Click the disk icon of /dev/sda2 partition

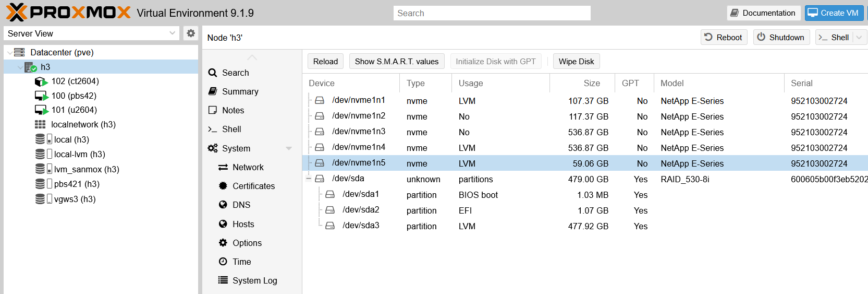(x=330, y=210)
